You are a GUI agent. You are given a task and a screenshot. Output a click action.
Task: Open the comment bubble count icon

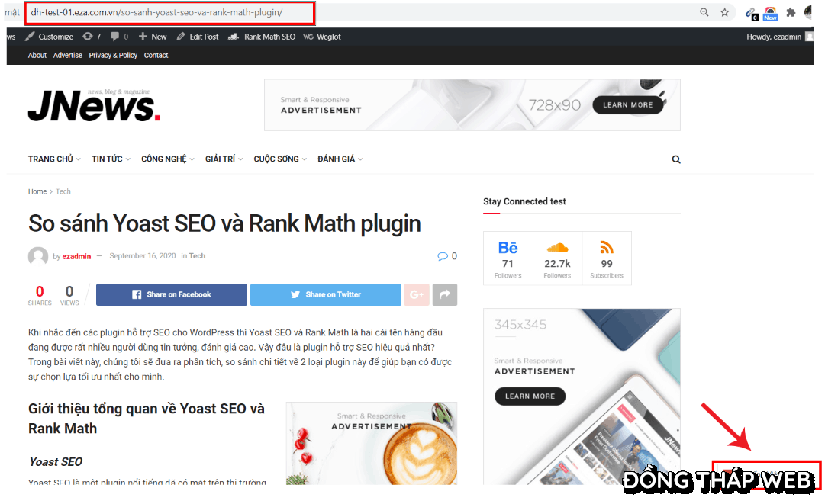coord(443,256)
